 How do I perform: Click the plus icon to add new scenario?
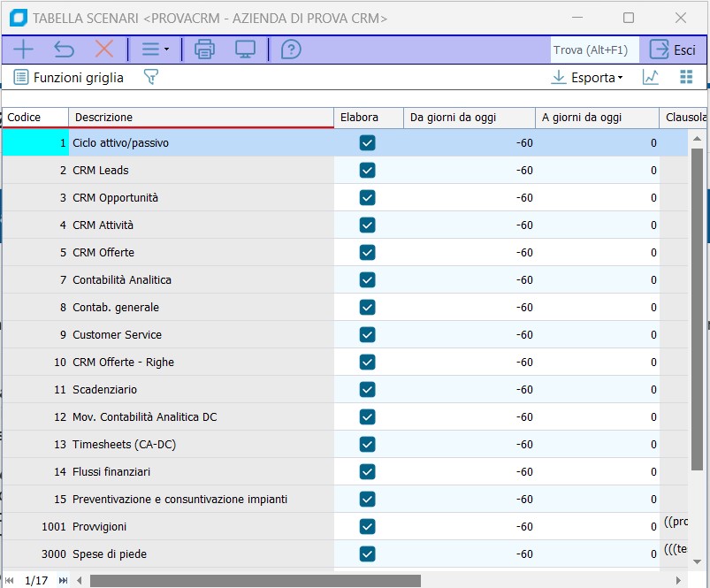pos(23,50)
